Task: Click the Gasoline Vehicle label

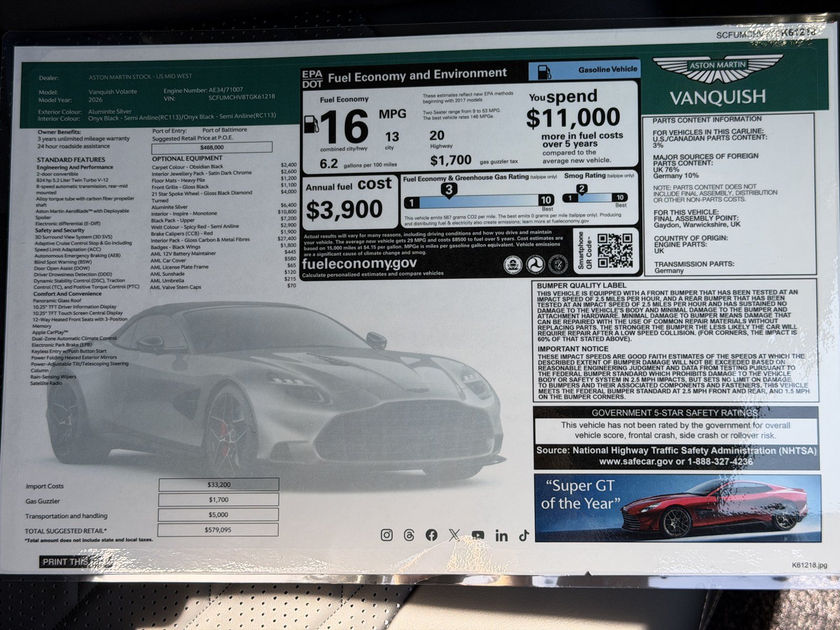Action: pos(608,69)
